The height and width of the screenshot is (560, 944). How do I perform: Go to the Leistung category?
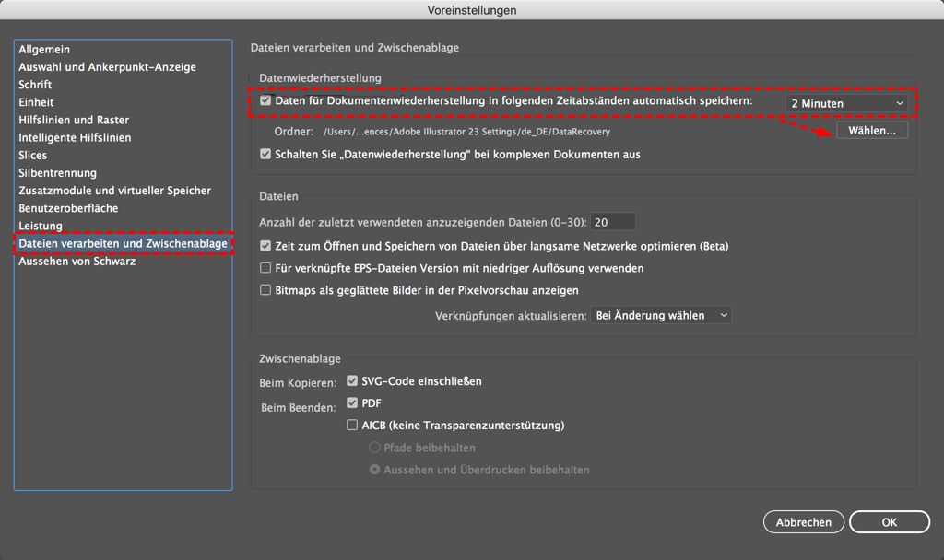pos(41,226)
